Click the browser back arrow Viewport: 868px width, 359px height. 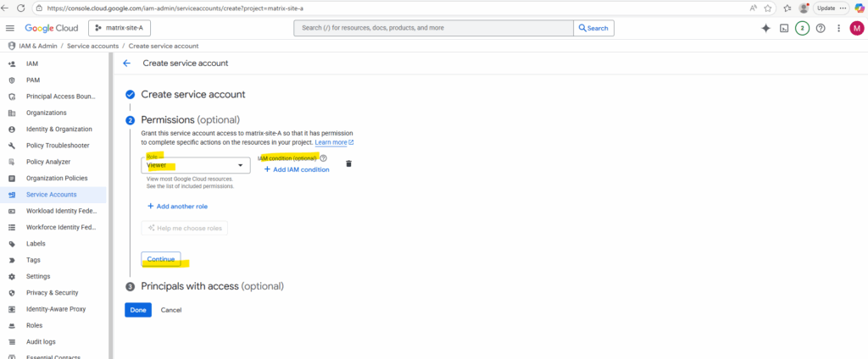(5, 8)
